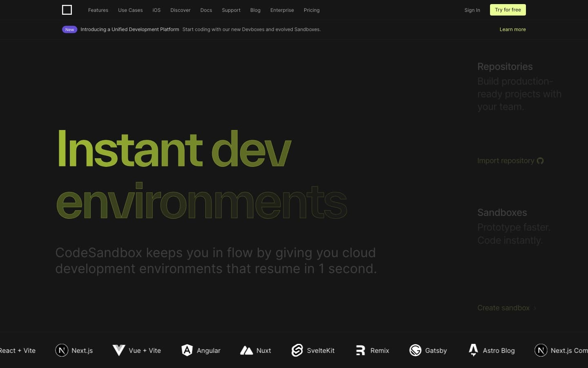
Task: Select the React + Vite template label
Action: 18,351
